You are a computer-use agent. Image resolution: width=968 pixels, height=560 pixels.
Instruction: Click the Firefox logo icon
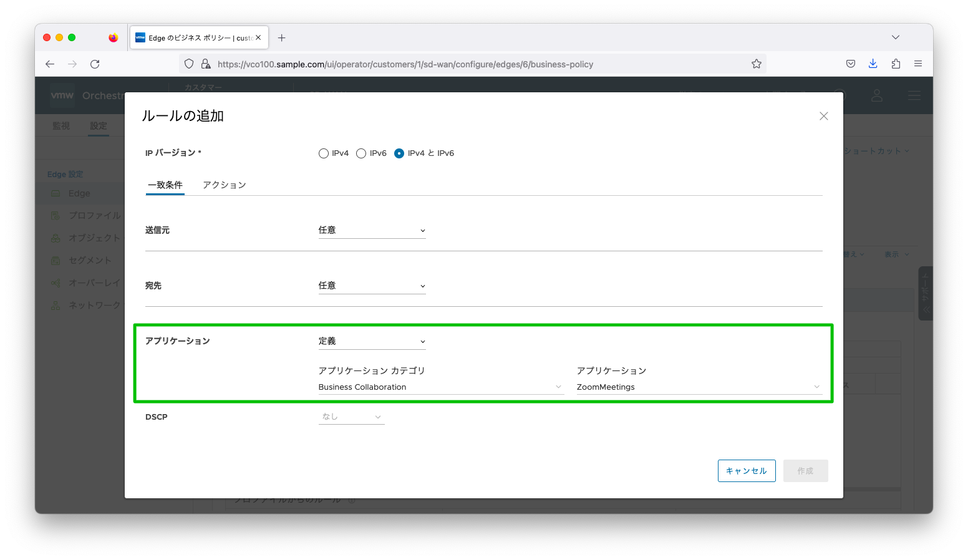click(113, 38)
